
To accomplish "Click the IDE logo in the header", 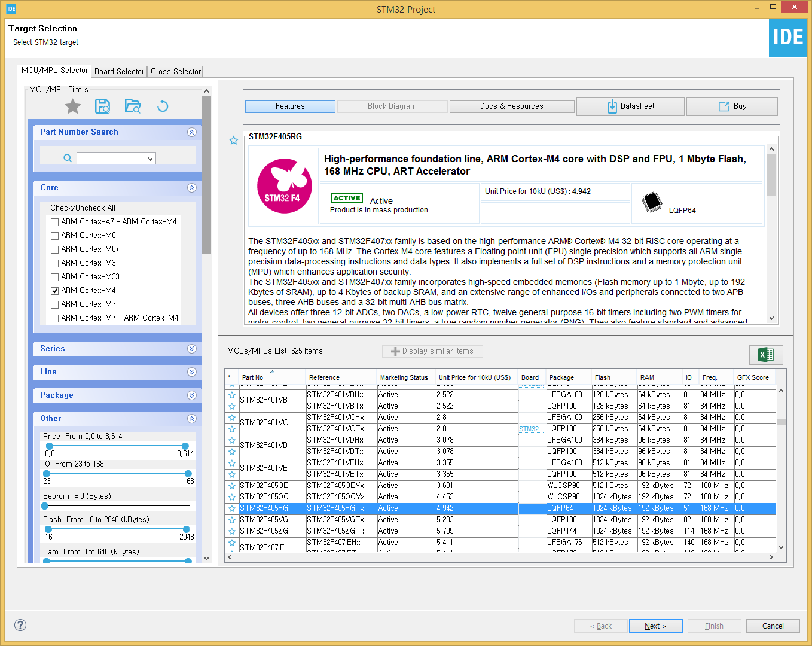I will pos(787,38).
